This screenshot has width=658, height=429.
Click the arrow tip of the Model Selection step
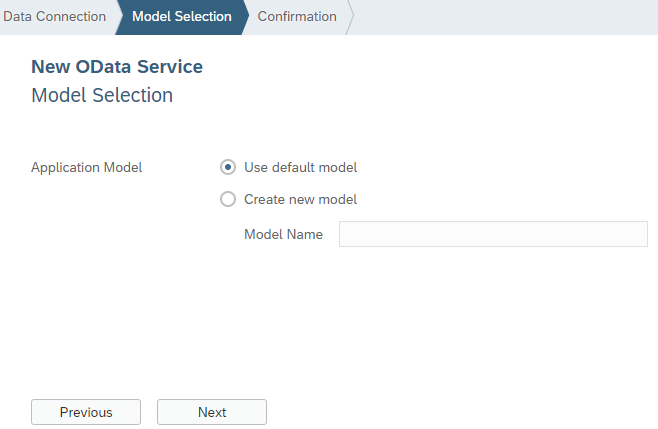(243, 17)
